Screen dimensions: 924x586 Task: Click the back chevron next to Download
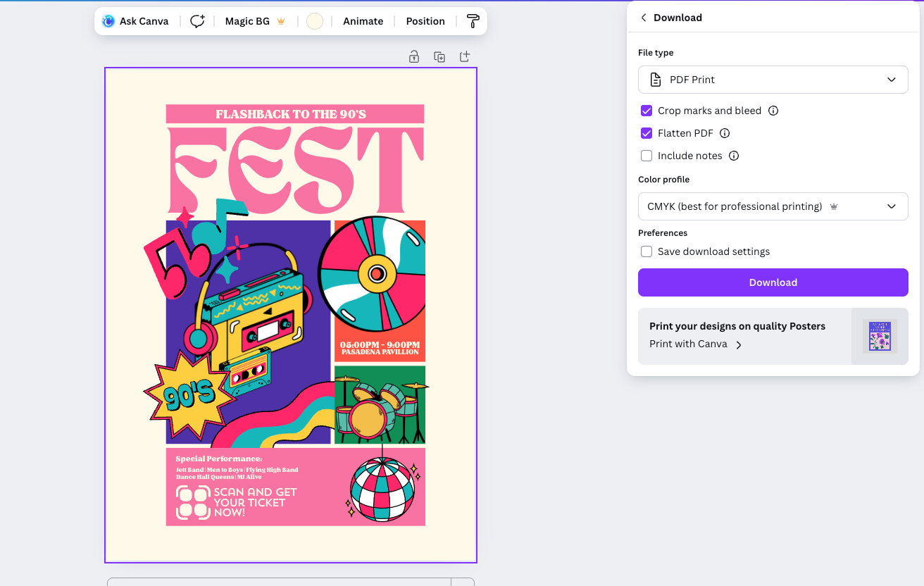click(644, 17)
